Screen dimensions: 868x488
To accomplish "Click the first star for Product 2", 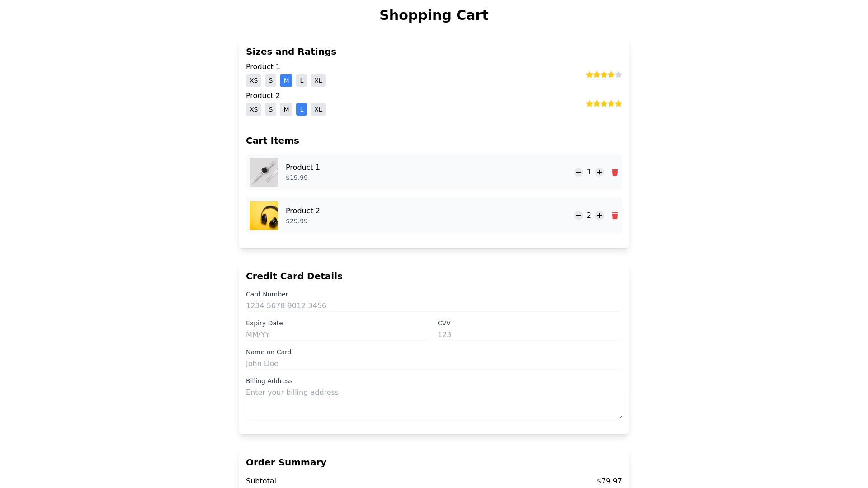I will click(x=590, y=103).
